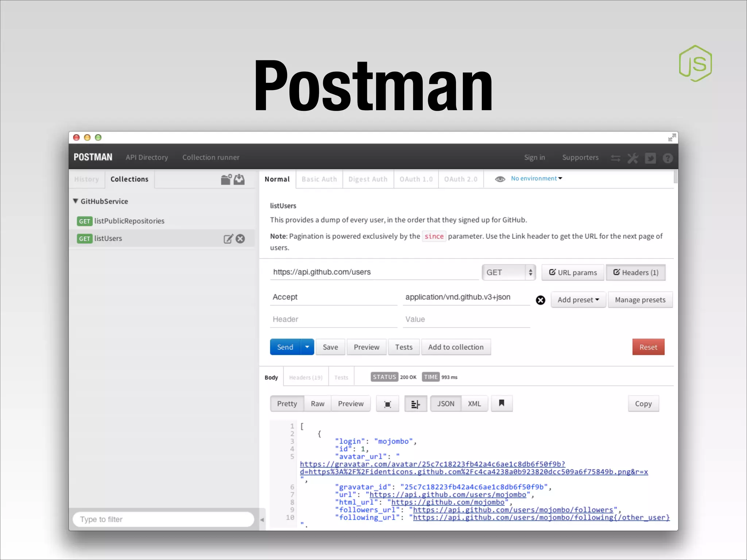
Task: Toggle the Headers (1) button
Action: 636,273
